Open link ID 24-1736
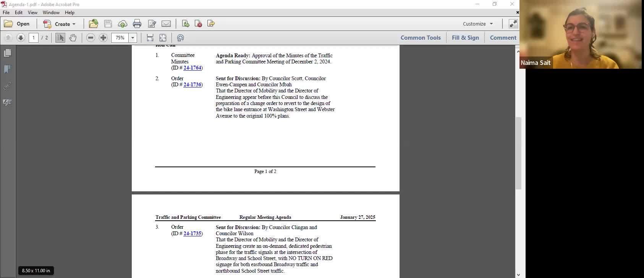The width and height of the screenshot is (644, 278). click(x=192, y=85)
